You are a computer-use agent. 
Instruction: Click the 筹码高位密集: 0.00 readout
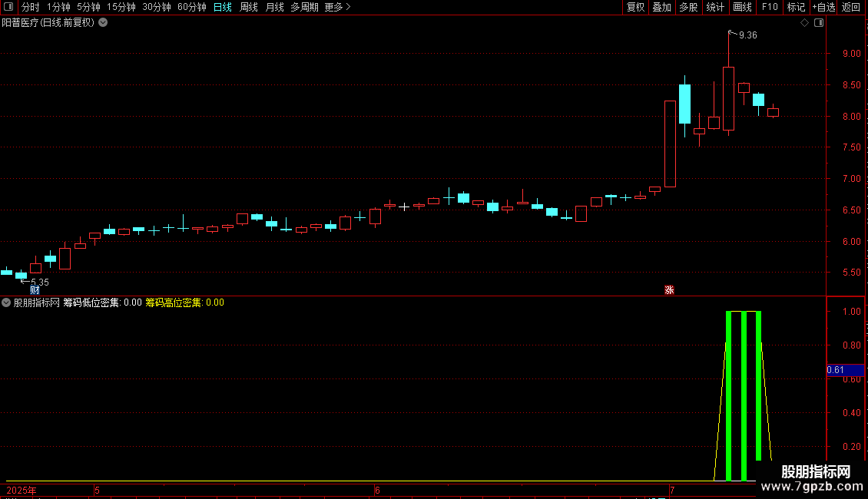click(x=185, y=302)
